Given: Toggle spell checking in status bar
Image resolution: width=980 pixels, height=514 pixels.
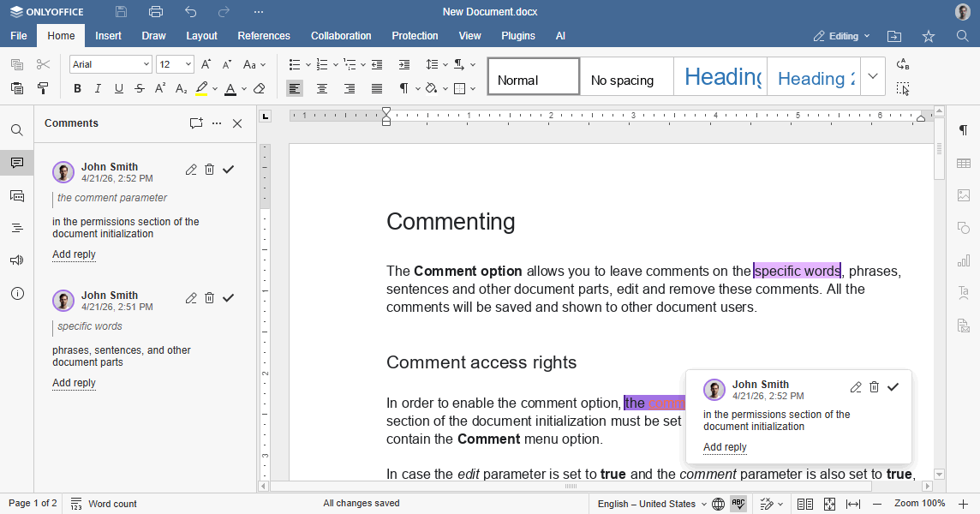Looking at the screenshot, I should [x=738, y=504].
